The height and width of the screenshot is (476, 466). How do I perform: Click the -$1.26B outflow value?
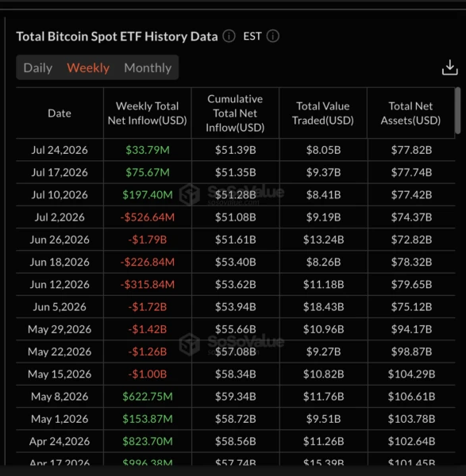point(148,351)
